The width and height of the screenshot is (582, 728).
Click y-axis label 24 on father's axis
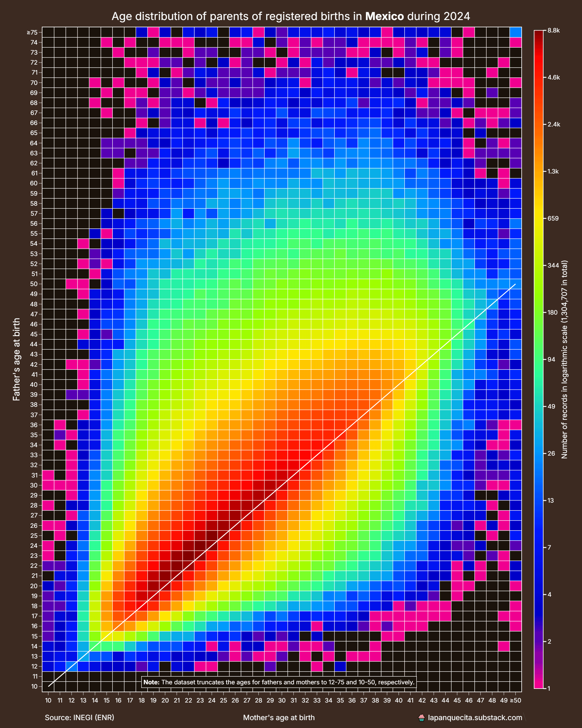[x=35, y=546]
